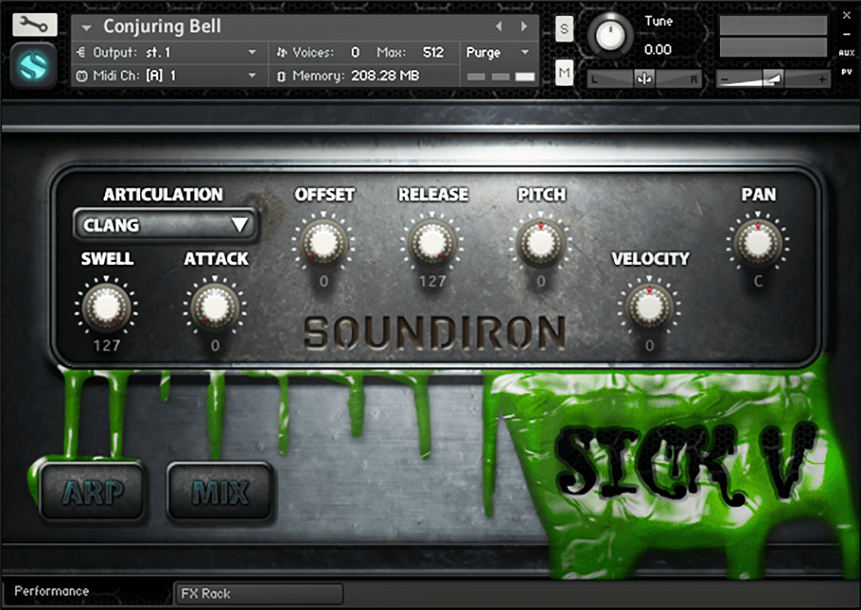
Task: Click the teal Soundiron S logo icon
Action: [34, 64]
